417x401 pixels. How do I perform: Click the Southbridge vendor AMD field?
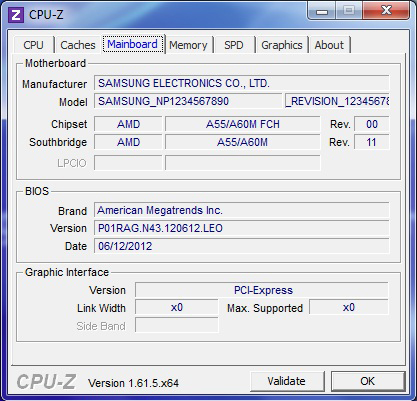click(x=128, y=142)
